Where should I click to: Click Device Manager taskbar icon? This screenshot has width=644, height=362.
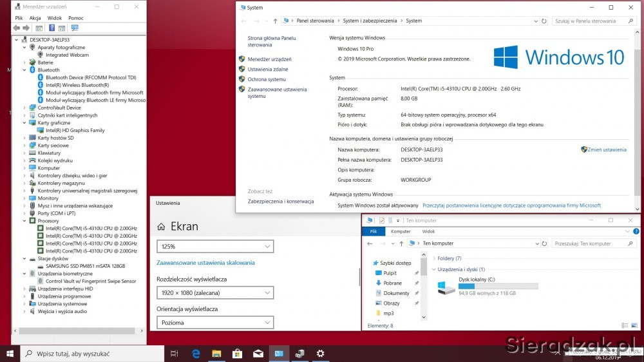tap(300, 354)
